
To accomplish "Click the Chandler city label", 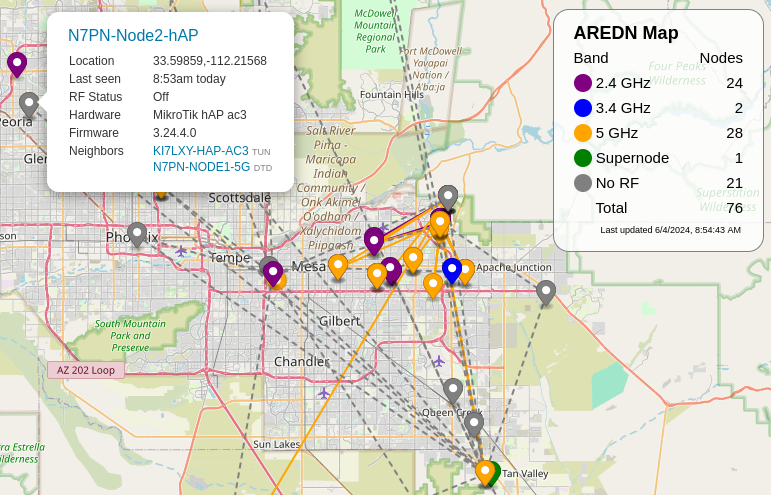I will pyautogui.click(x=301, y=362).
